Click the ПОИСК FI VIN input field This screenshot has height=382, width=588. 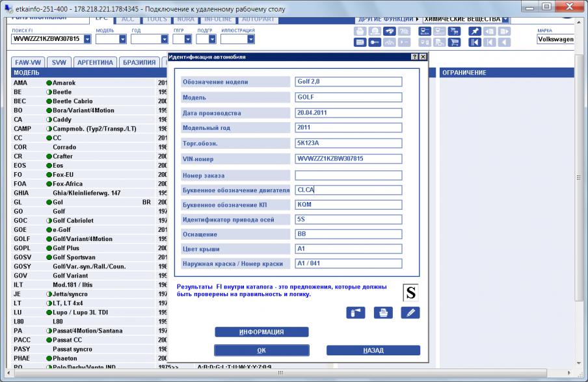(47, 39)
